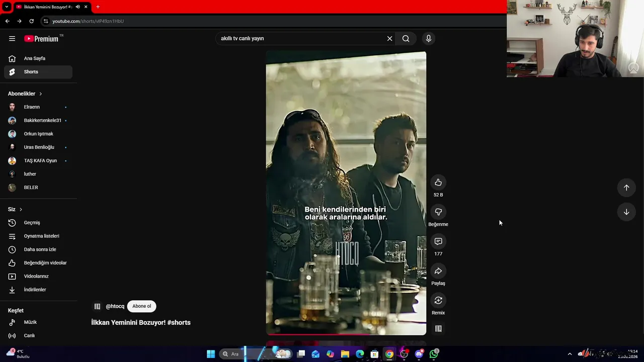Open WhatsApp from the taskbar

click(434, 354)
